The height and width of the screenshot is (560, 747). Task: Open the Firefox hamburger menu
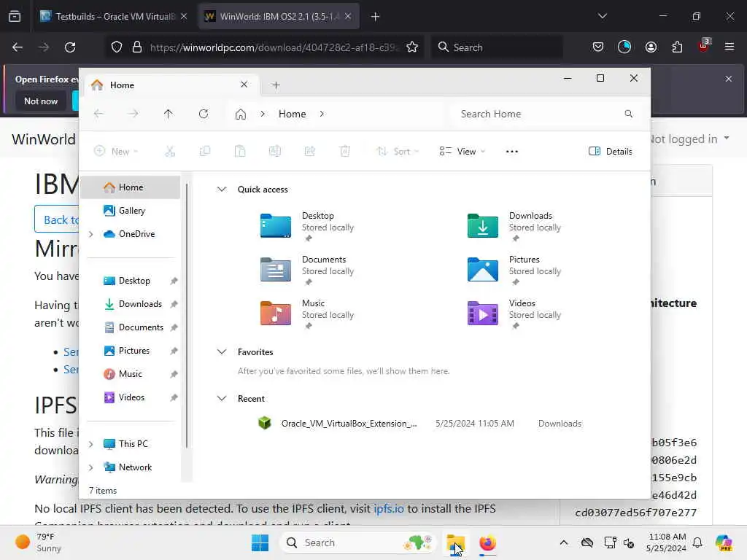pos(729,47)
